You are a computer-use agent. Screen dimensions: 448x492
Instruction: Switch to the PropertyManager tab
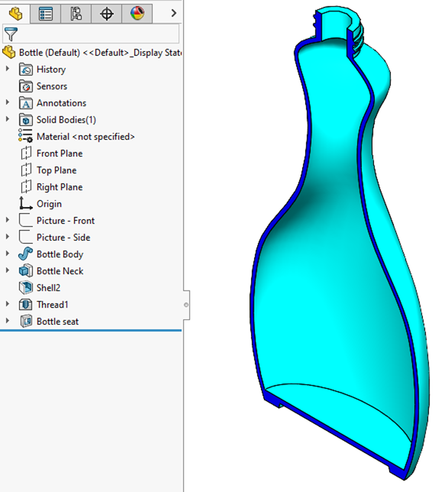46,13
